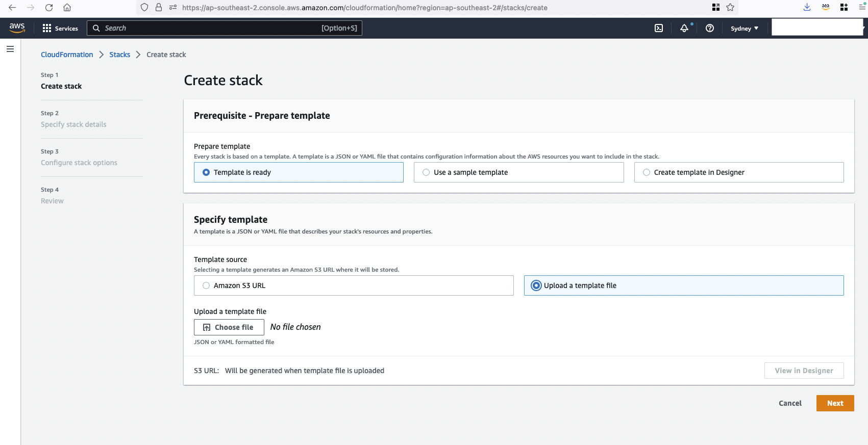Click the orange Next button
This screenshot has width=868, height=445.
(x=835, y=403)
